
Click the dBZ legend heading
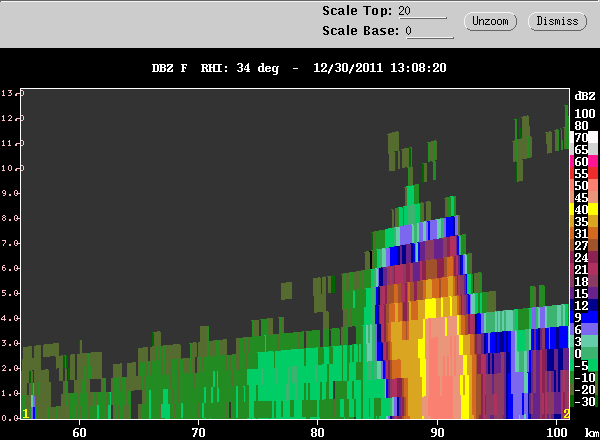(x=585, y=96)
